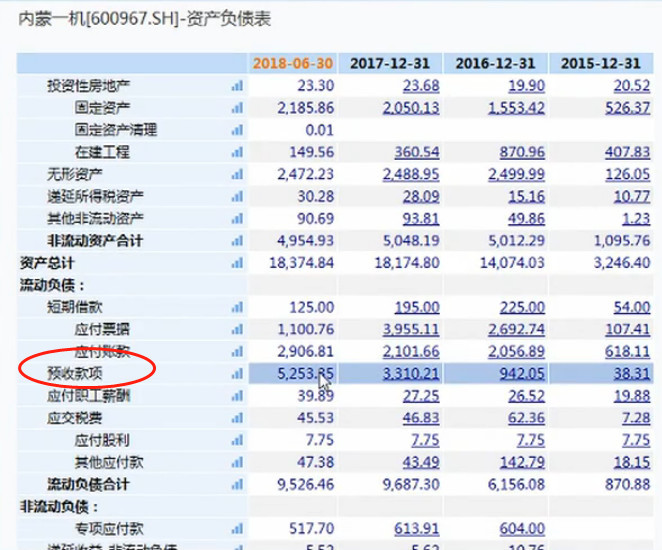662x550 pixels.
Task: Select the 0.01 固定资产清理 value
Action: coord(320,130)
